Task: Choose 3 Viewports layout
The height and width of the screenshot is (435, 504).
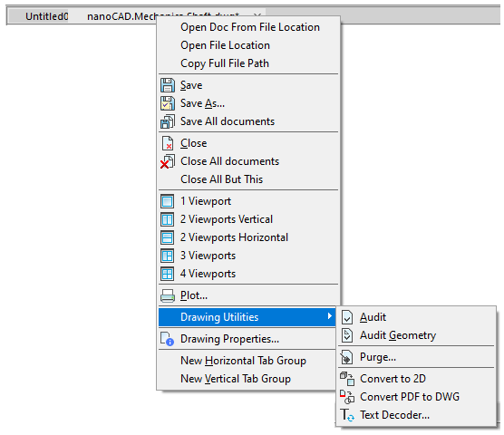Action: [248, 256]
